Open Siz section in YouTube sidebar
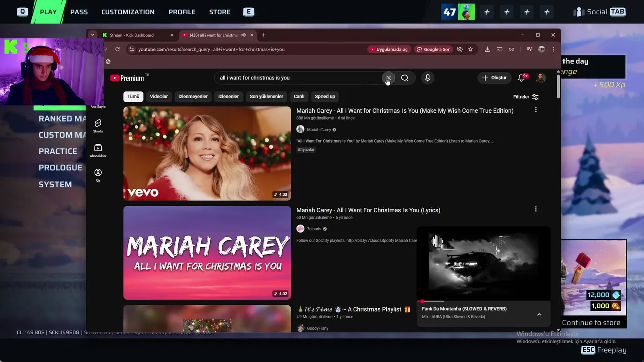Viewport: 644px width, 362px height. [98, 175]
